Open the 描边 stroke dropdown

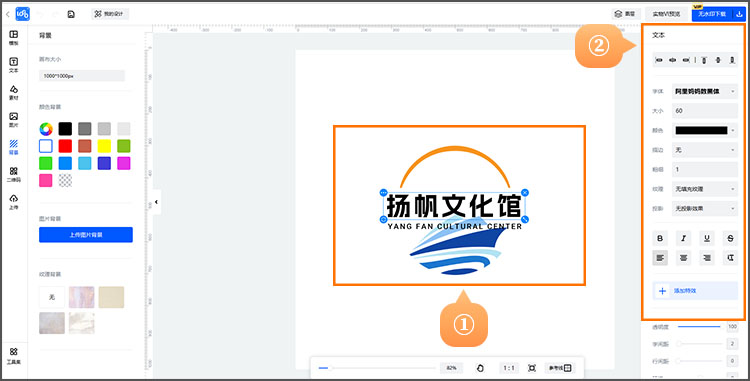(705, 150)
